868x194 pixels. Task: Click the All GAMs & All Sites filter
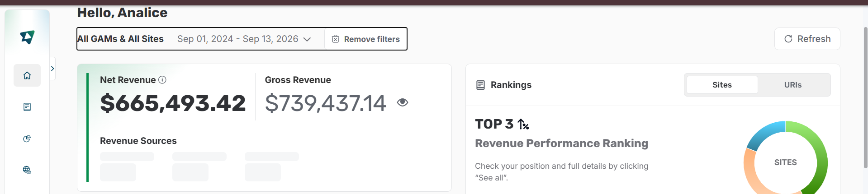point(121,39)
